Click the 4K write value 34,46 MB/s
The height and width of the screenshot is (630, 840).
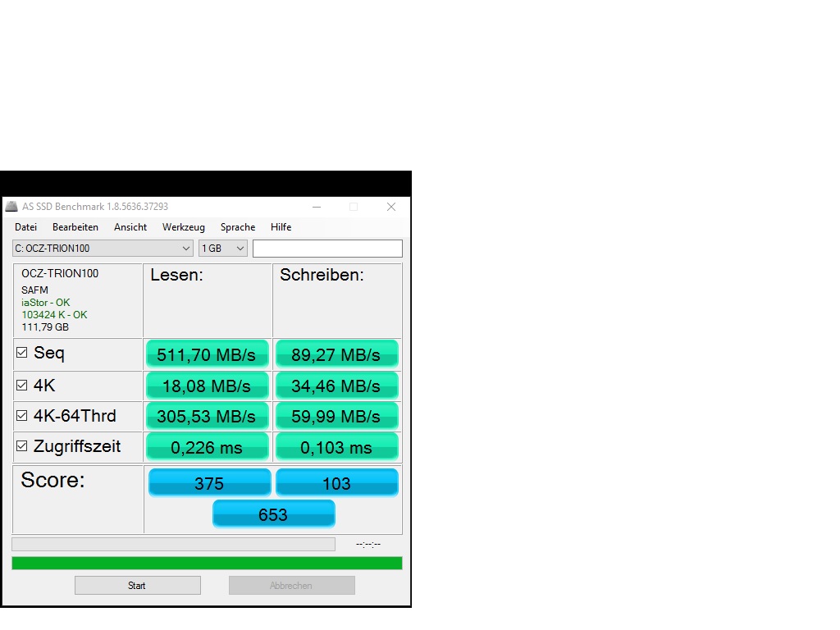point(336,386)
